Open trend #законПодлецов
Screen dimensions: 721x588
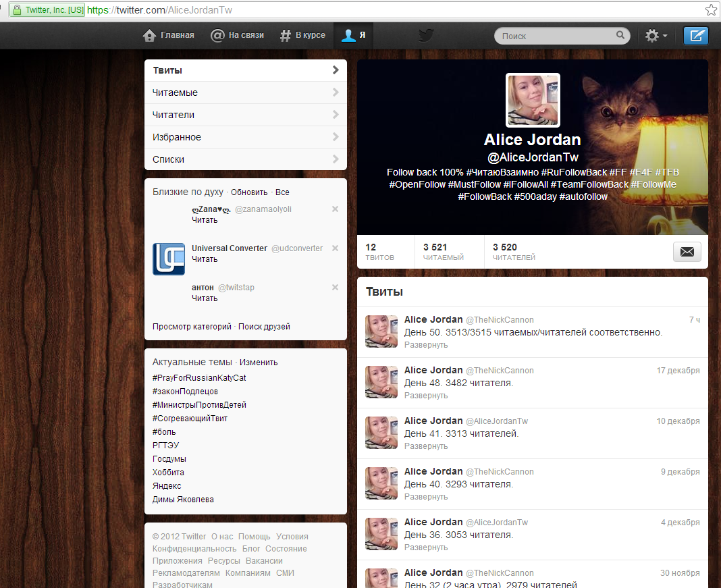point(185,392)
